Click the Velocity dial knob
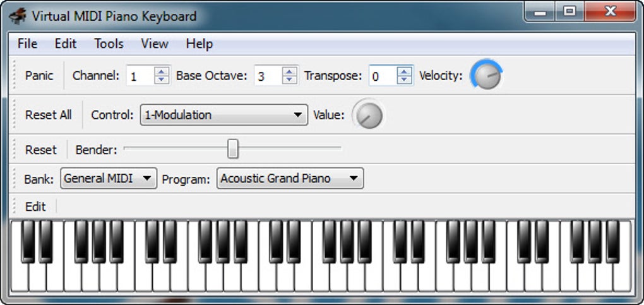The width and height of the screenshot is (644, 305). click(487, 75)
